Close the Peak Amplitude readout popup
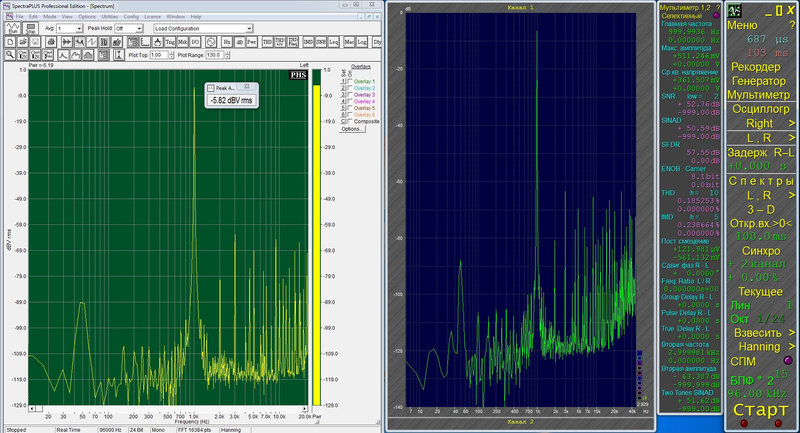This screenshot has width=800, height=433. tap(246, 87)
